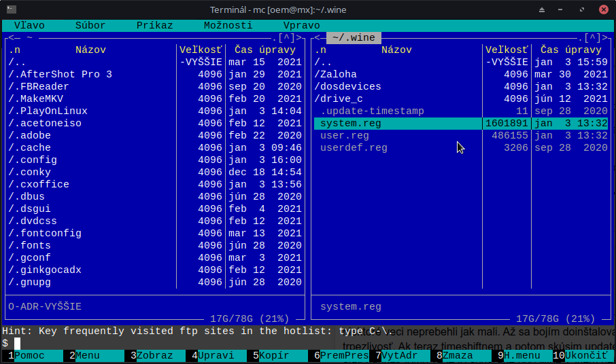Click the 2 Menu function key
Viewport: 616px width, 364px height.
coord(94,356)
